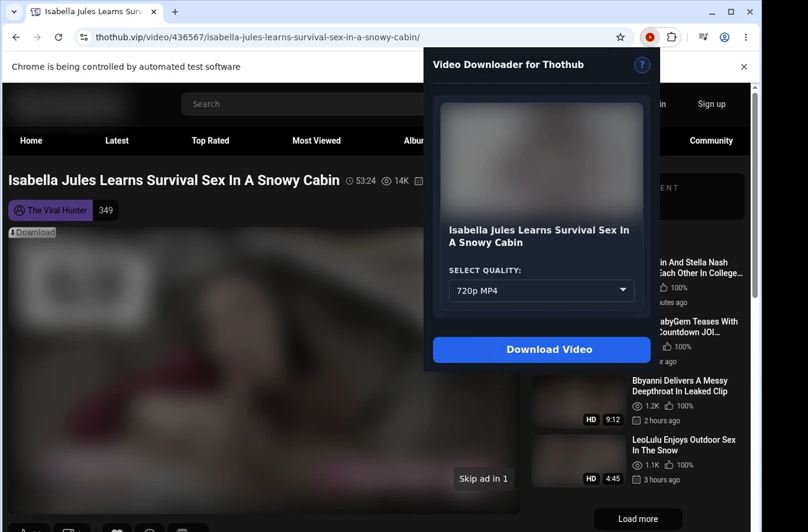Screen dimensions: 808x532
Task: Bookmark this page with the star icon
Action: pos(621,38)
